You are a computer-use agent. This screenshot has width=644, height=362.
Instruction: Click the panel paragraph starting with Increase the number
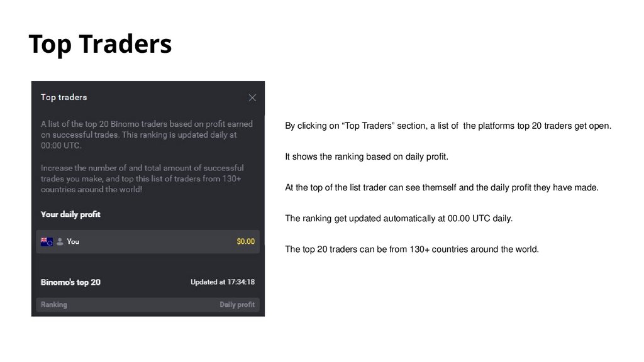point(142,178)
